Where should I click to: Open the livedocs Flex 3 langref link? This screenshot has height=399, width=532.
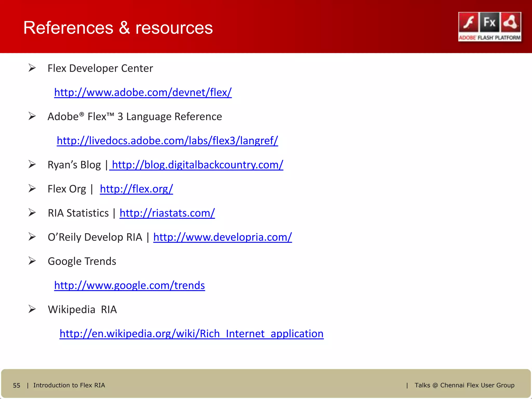(167, 141)
